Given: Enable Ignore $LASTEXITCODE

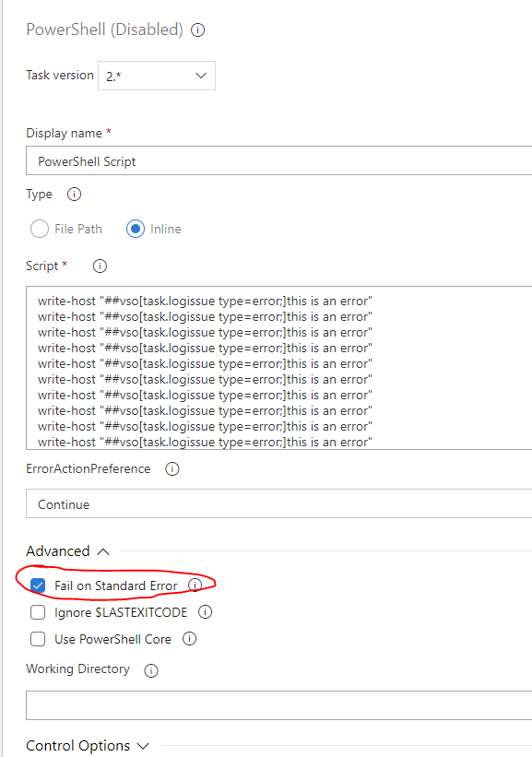Looking at the screenshot, I should pyautogui.click(x=38, y=612).
